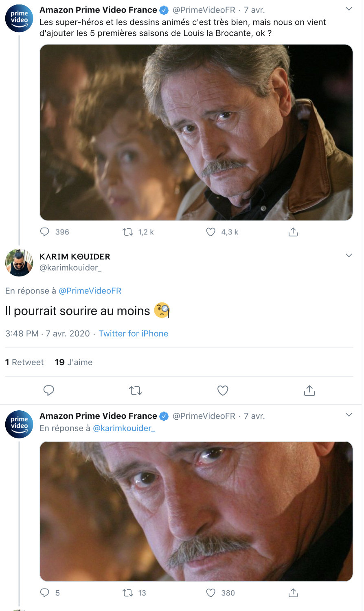Open options chevron on bottom reply tweet
The height and width of the screenshot is (611, 364).
[349, 415]
